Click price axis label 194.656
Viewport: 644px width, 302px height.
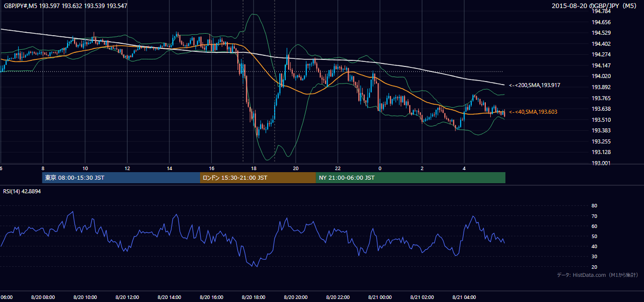pyautogui.click(x=601, y=22)
